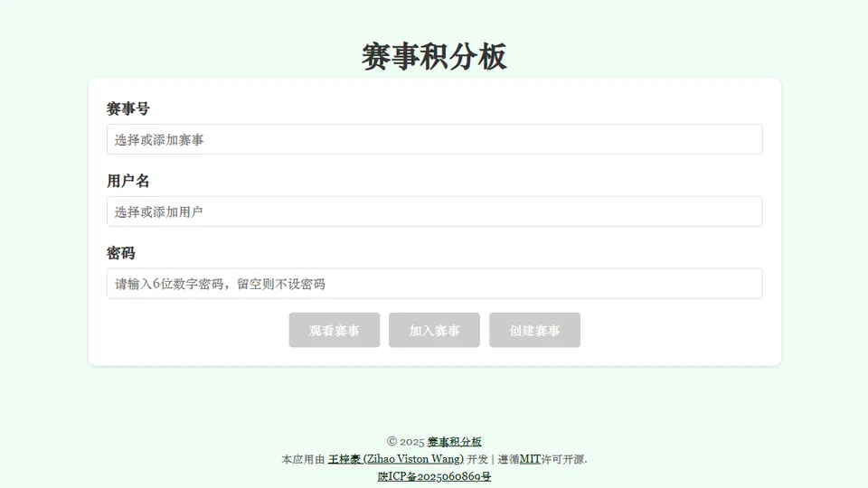Follow the 陕ICP备2025060869号 registration link
Viewport: 868px width, 488px height.
pos(434,476)
